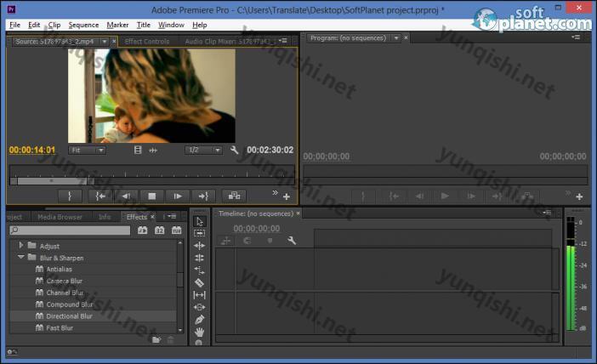The image size is (597, 364).
Task: Select the Ripple Edit tool
Action: point(199,246)
